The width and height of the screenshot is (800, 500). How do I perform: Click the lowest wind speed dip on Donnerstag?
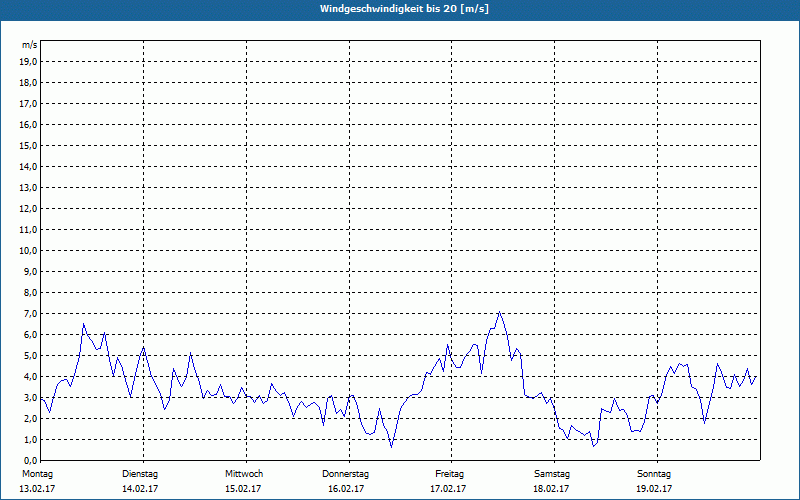(391, 447)
